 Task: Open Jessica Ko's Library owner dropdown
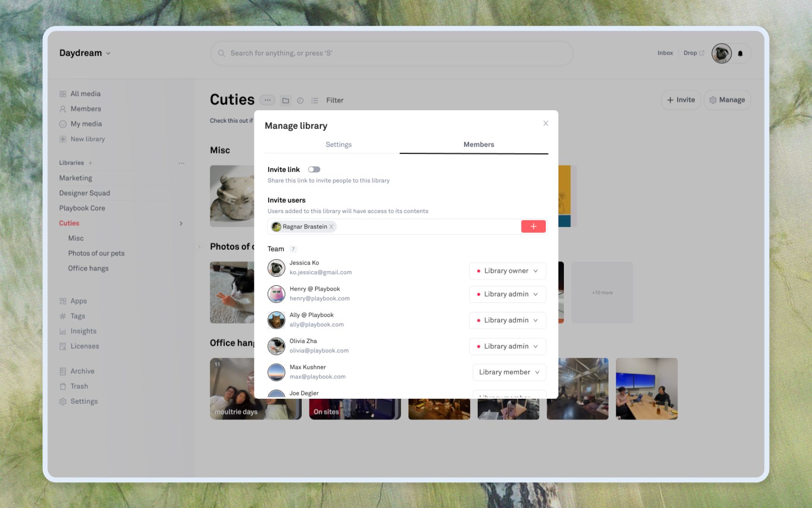tap(507, 271)
